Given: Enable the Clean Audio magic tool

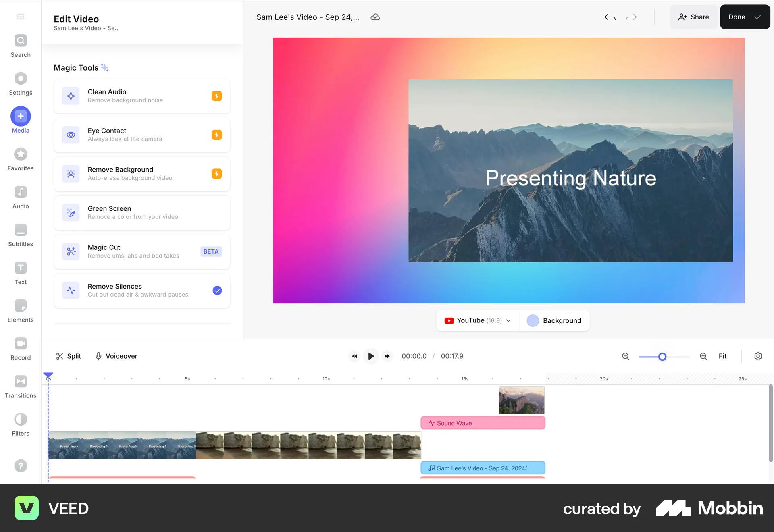Looking at the screenshot, I should pos(217,96).
